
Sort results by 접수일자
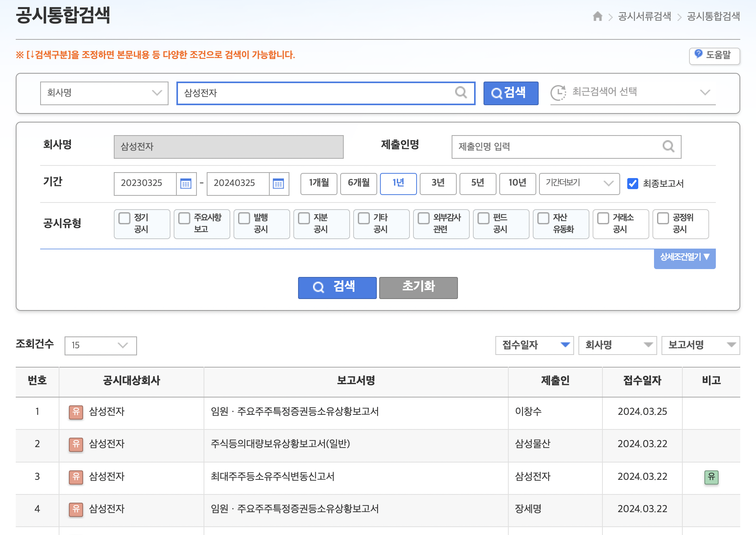tap(534, 345)
